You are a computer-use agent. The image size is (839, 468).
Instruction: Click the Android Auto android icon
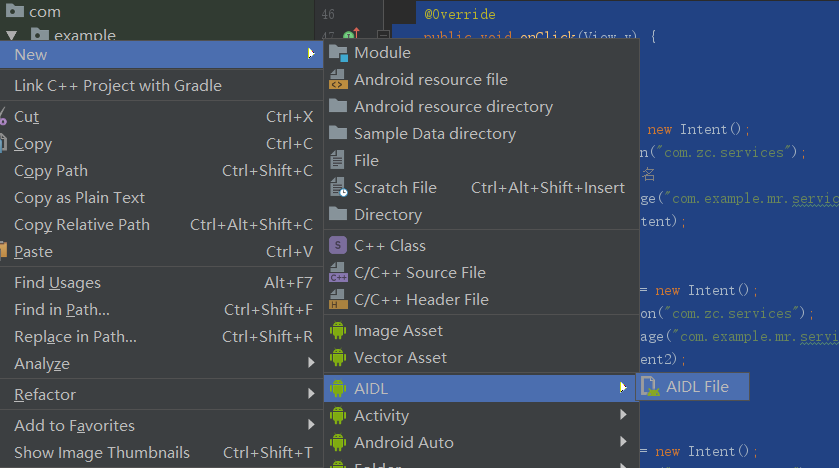coord(338,442)
